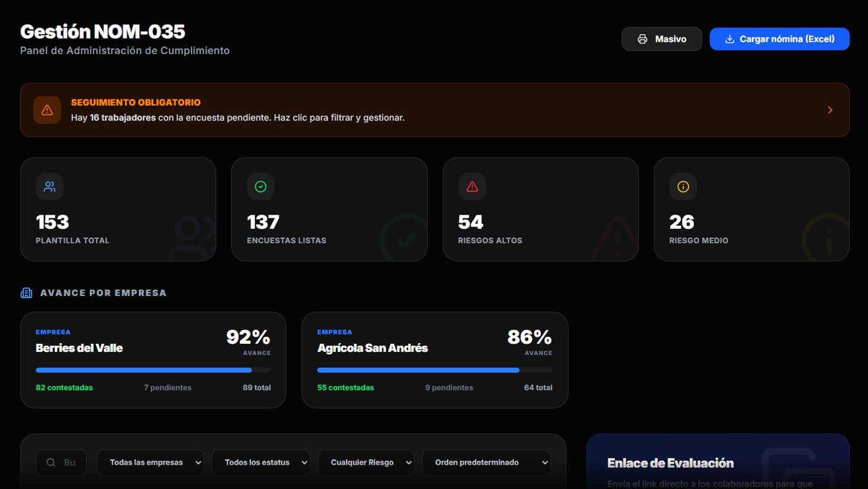
Task: Click the yellow info icon on Riesgo Medio
Action: [683, 186]
